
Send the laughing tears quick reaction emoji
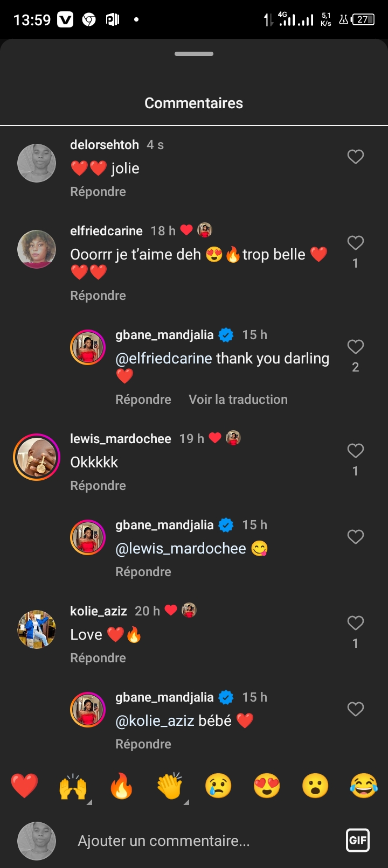point(364,786)
